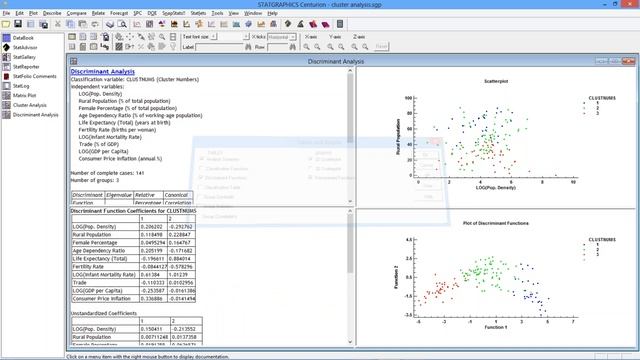Image resolution: width=640 pixels, height=360 pixels.
Task: Click the magnifier zoom tool in the analysis toolbar
Action: pyautogui.click(x=162, y=37)
